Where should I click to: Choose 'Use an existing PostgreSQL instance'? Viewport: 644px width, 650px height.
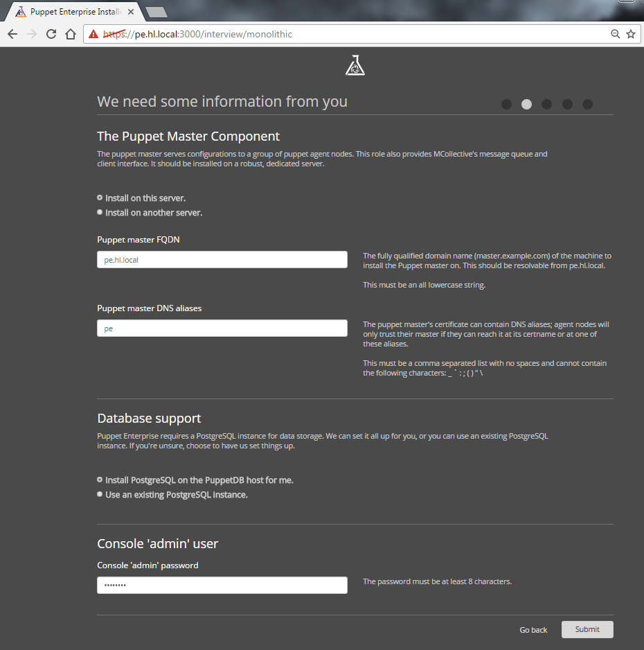(100, 494)
